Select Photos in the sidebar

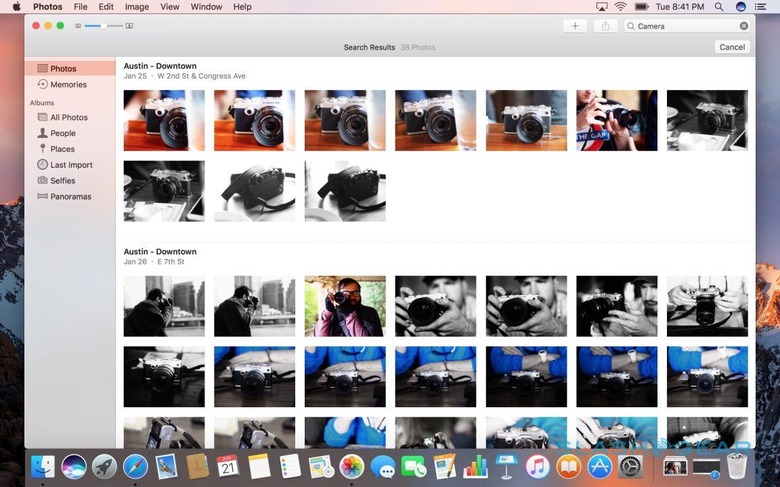[x=62, y=69]
